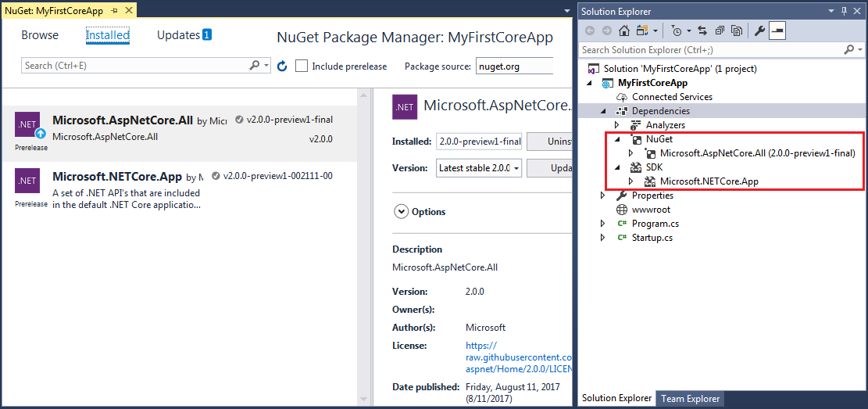Click the update-available arrow on Microsoft.AspNetCore.All
Image resolution: width=868 pixels, height=409 pixels.
click(41, 134)
